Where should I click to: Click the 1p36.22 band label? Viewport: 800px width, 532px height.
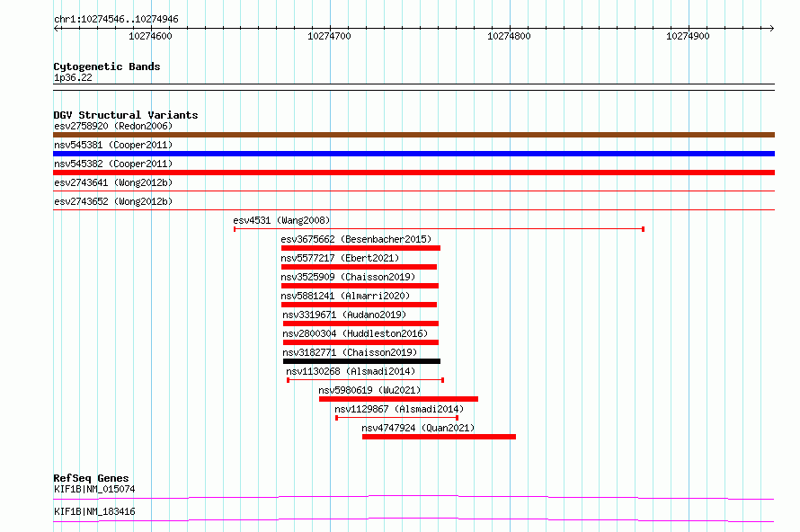coord(73,77)
